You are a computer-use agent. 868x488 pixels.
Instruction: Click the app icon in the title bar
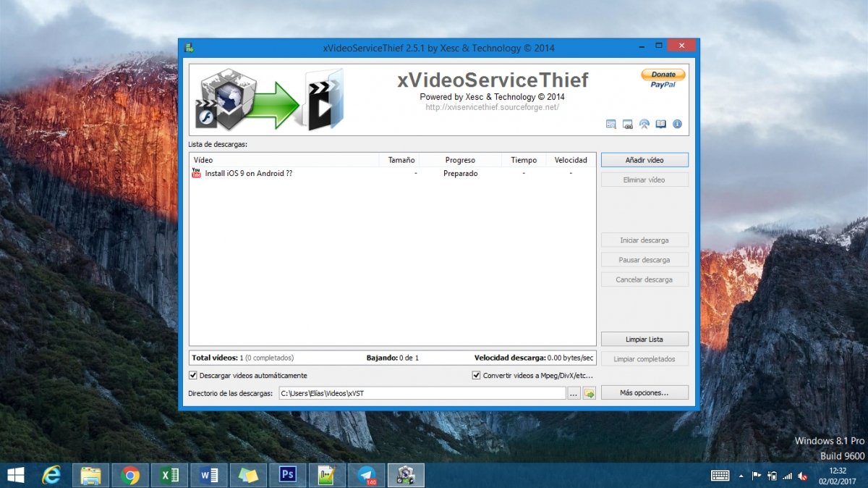click(189, 48)
